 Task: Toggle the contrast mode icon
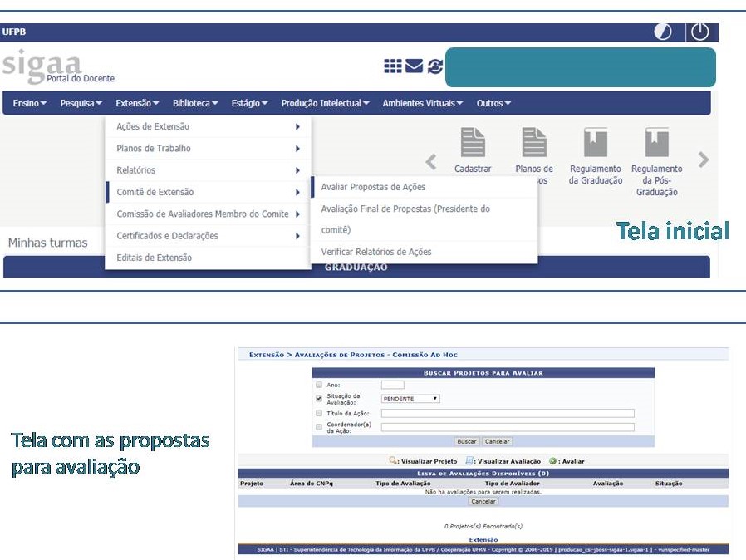click(663, 32)
